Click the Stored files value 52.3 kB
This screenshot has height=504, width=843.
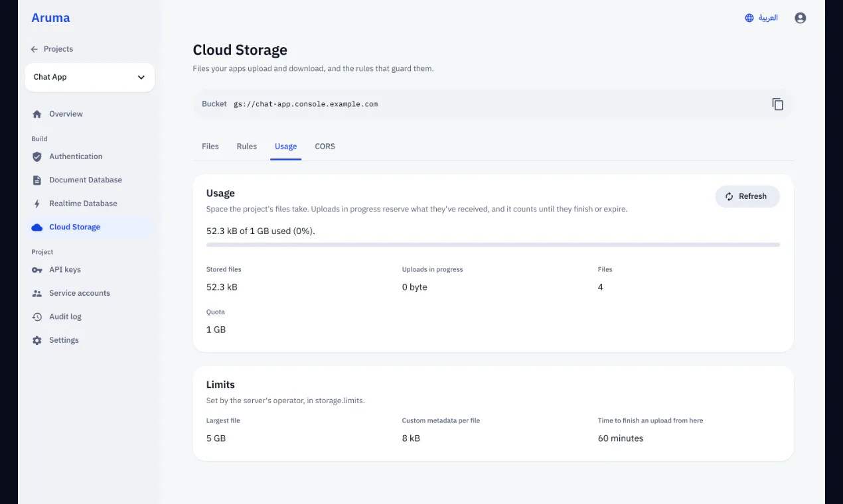click(222, 287)
